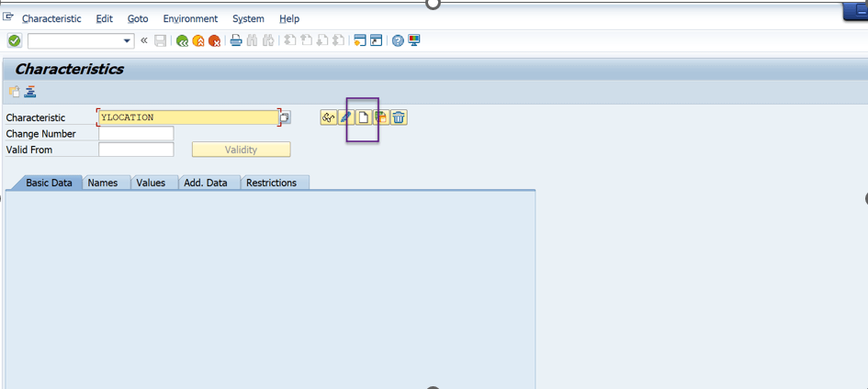Click the Previous Page icon

[x=306, y=40]
